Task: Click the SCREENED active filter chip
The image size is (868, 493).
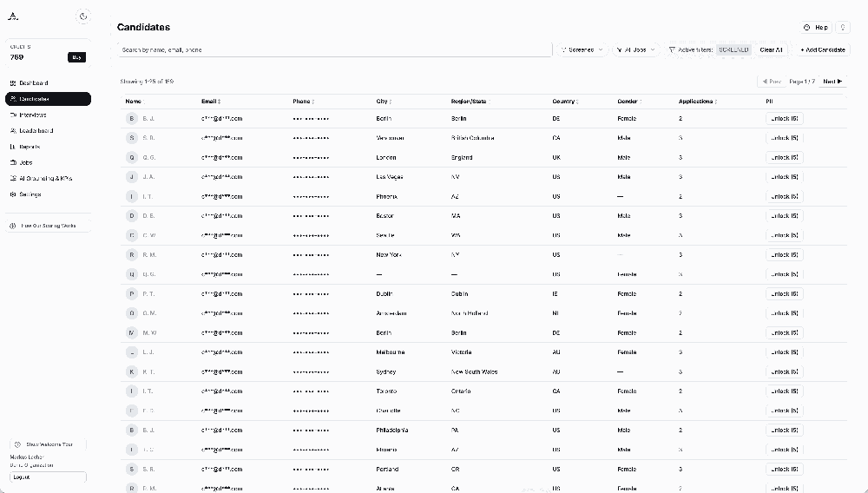Action: click(733, 49)
